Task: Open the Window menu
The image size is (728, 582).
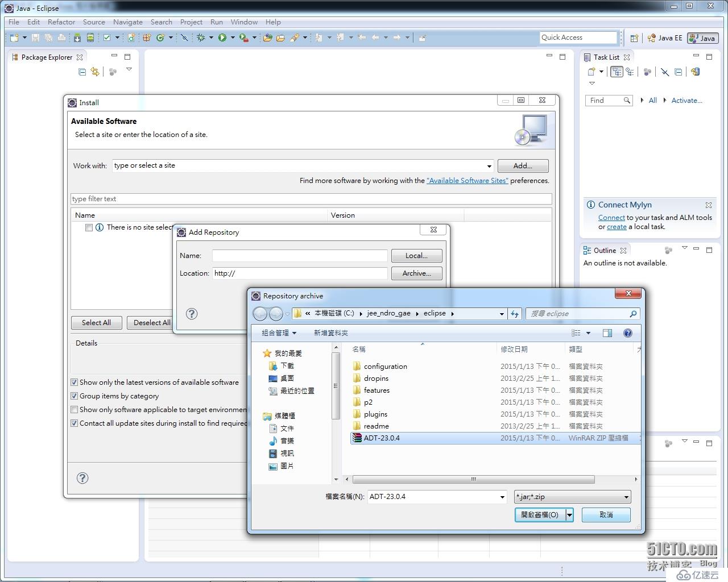Action: [244, 22]
